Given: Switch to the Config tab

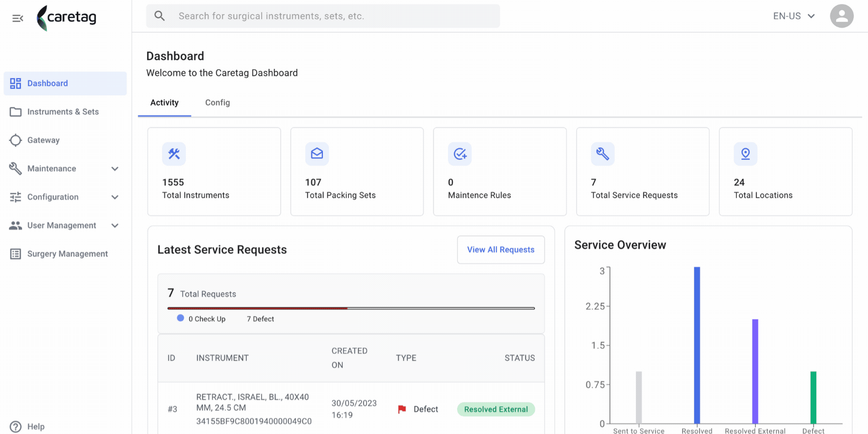Looking at the screenshot, I should [218, 102].
